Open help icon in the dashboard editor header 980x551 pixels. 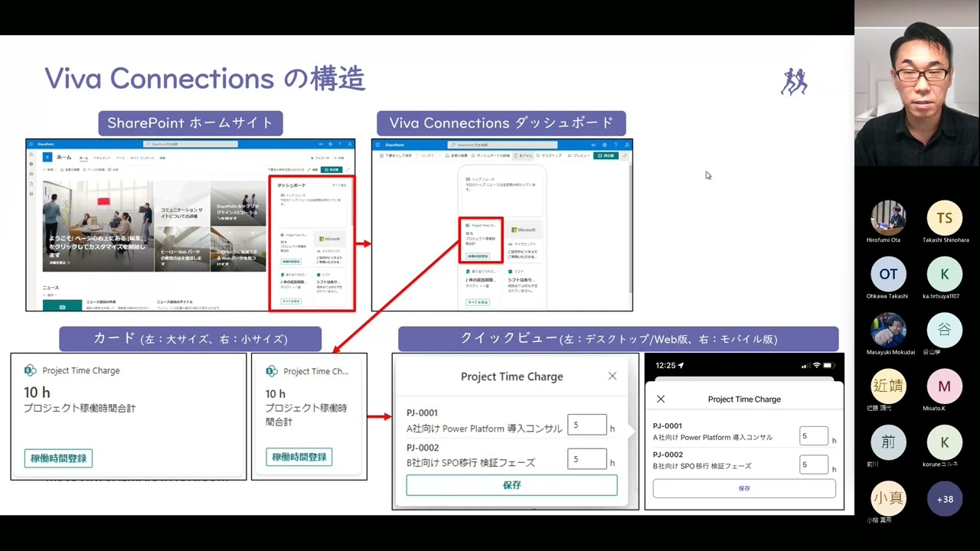616,145
